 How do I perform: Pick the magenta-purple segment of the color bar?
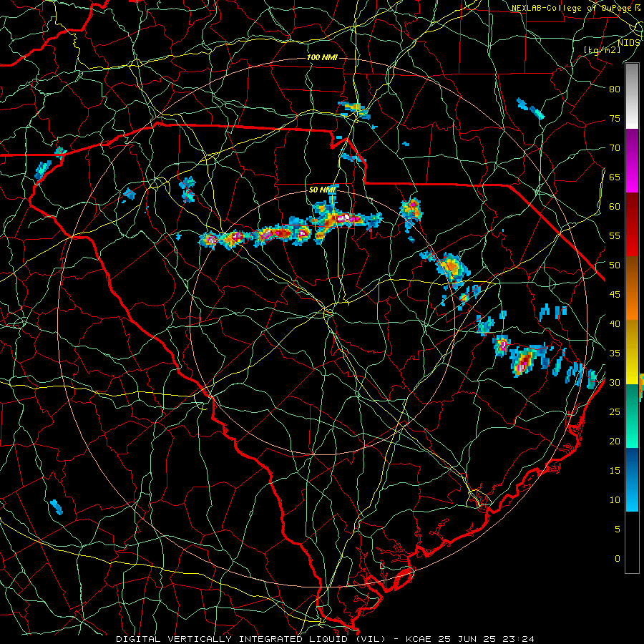[x=632, y=160]
